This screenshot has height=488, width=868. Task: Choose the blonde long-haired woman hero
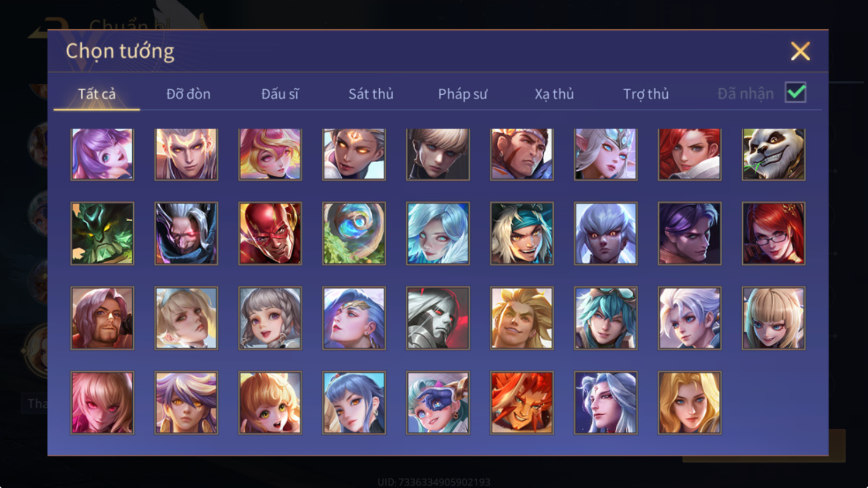pyautogui.click(x=689, y=403)
